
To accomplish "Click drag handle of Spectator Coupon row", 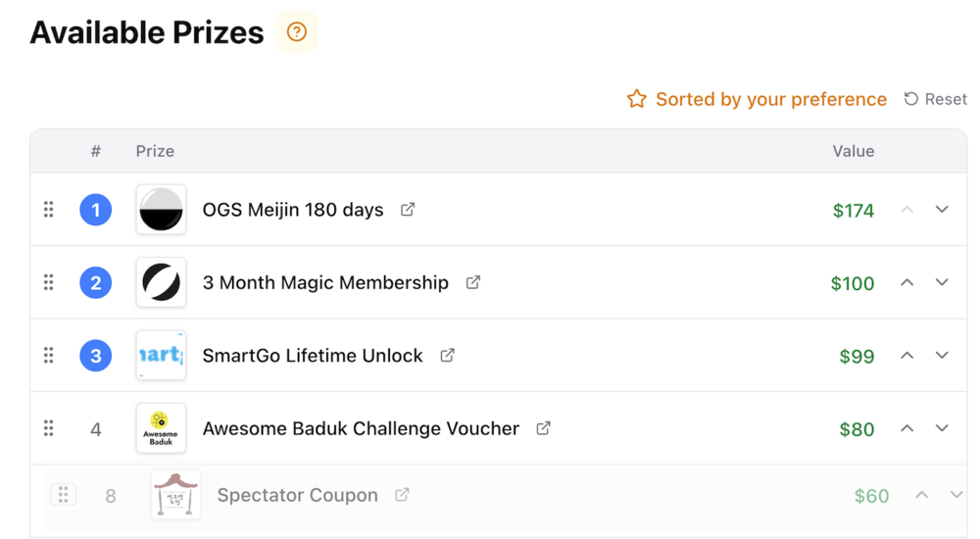I will [x=63, y=495].
